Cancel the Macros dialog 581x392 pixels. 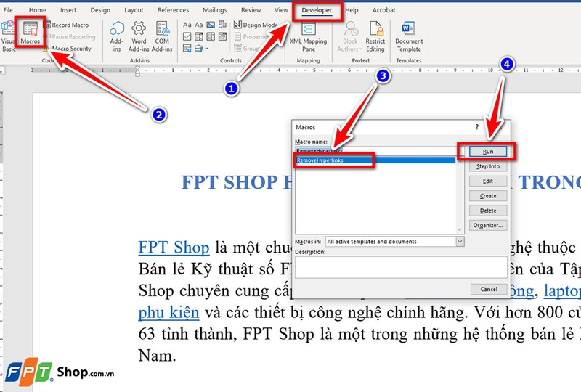click(x=489, y=289)
